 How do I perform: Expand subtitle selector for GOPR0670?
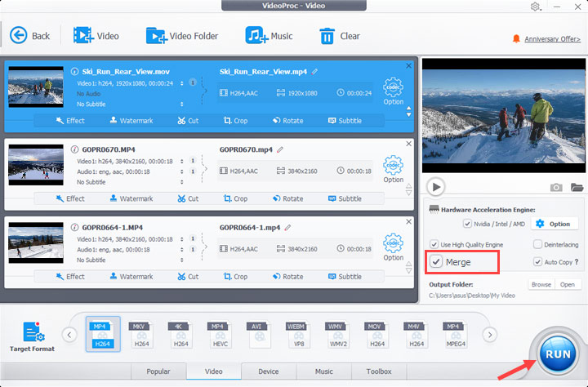click(182, 182)
